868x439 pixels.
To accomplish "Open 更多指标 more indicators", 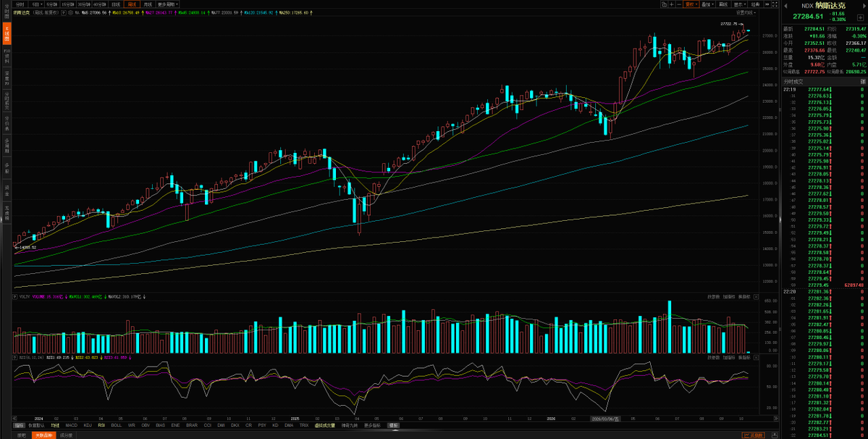I will 373,425.
